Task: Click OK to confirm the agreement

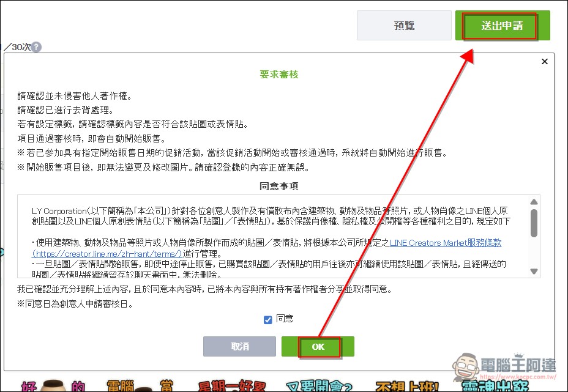Action: point(317,347)
